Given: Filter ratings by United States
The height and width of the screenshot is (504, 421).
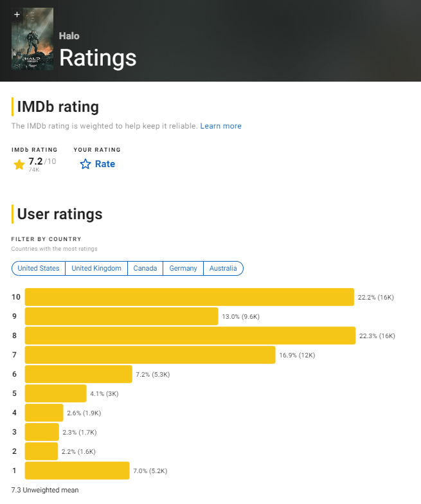Looking at the screenshot, I should point(39,269).
